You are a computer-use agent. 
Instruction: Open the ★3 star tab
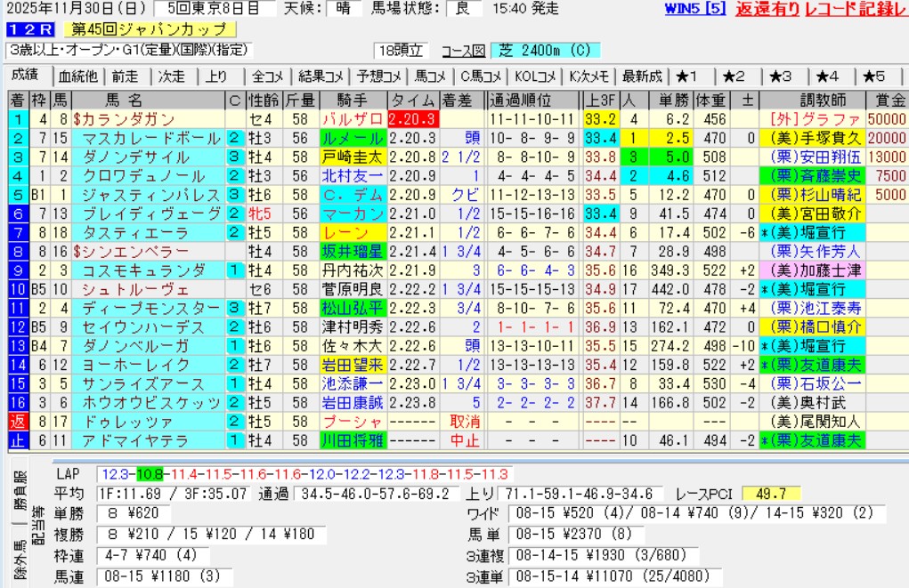coord(780,77)
